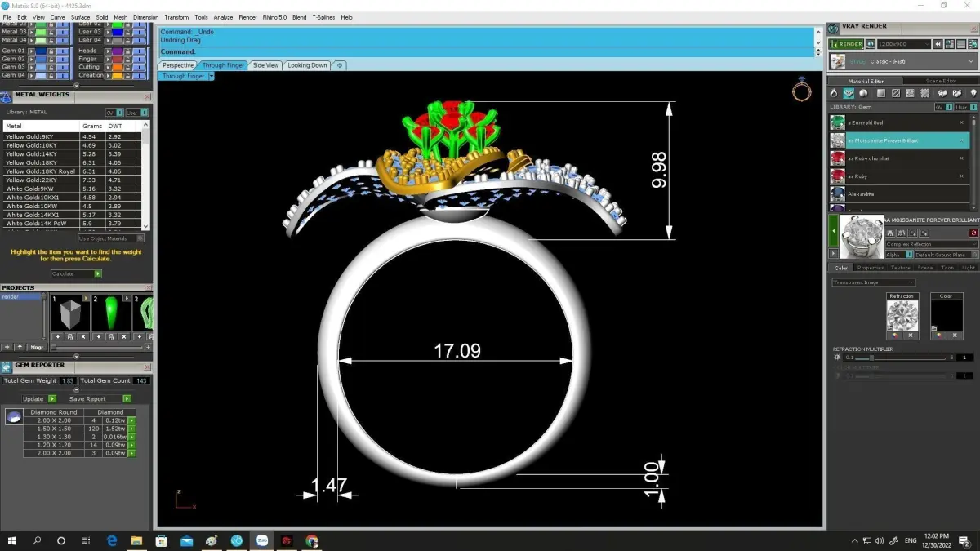This screenshot has width=980, height=551.
Task: Remove the a Emerald Oval material with X
Action: pyautogui.click(x=961, y=122)
